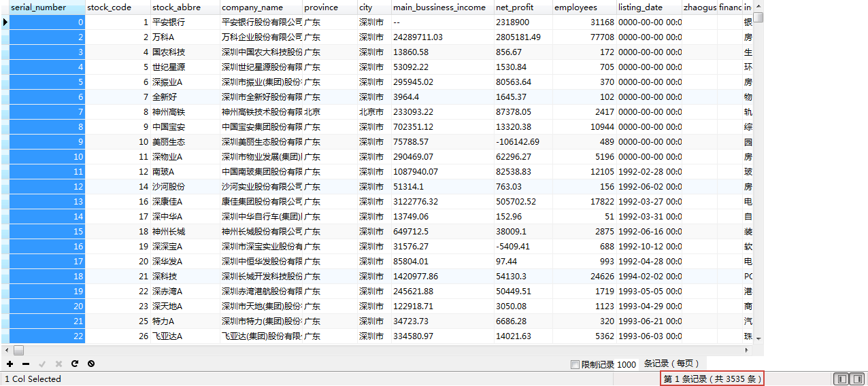Switch to grid view icon in status bar
868x386 pixels.
(841, 379)
